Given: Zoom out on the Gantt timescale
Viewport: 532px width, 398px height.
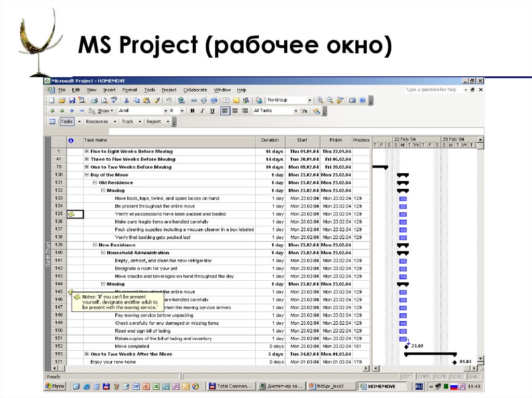Looking at the screenshot, I should [x=330, y=100].
